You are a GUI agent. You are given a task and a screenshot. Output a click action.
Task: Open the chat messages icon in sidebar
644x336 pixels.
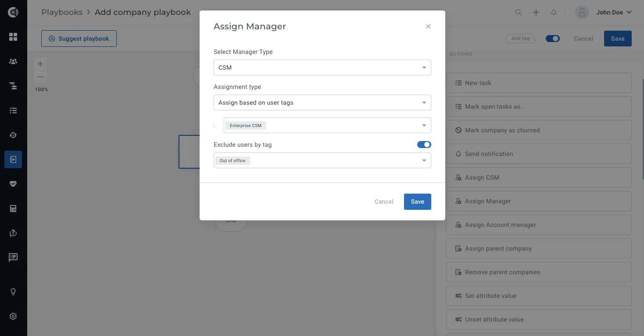(x=13, y=258)
